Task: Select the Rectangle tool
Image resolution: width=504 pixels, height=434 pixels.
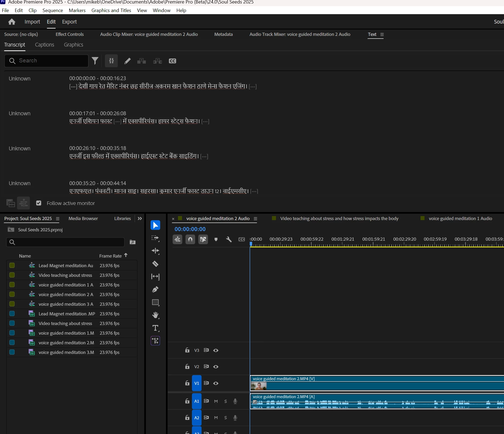Action: pos(155,302)
